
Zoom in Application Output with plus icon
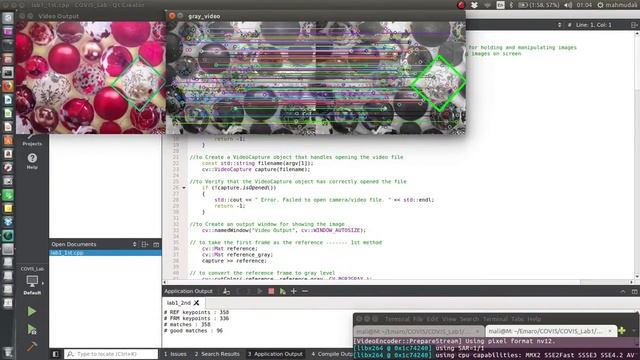(294, 291)
